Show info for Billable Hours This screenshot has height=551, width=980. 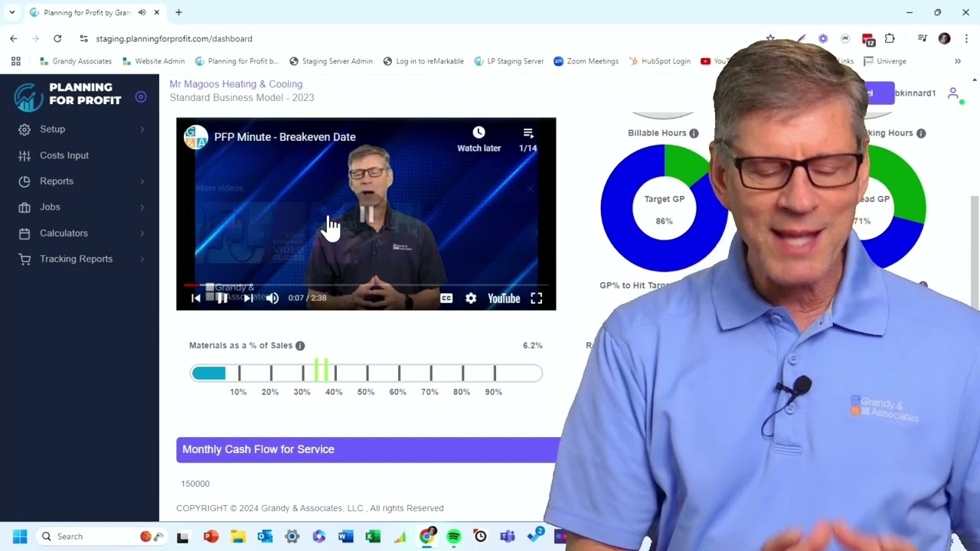[694, 133]
